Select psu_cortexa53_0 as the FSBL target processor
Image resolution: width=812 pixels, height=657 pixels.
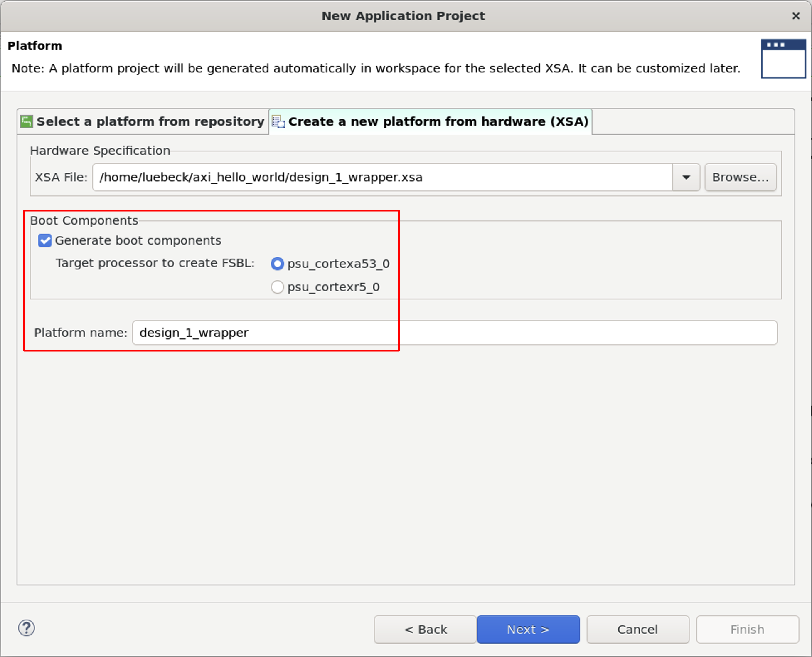[277, 264]
